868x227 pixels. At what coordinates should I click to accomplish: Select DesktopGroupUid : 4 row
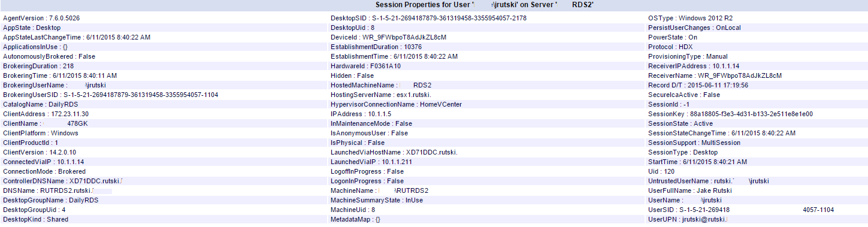point(34,210)
